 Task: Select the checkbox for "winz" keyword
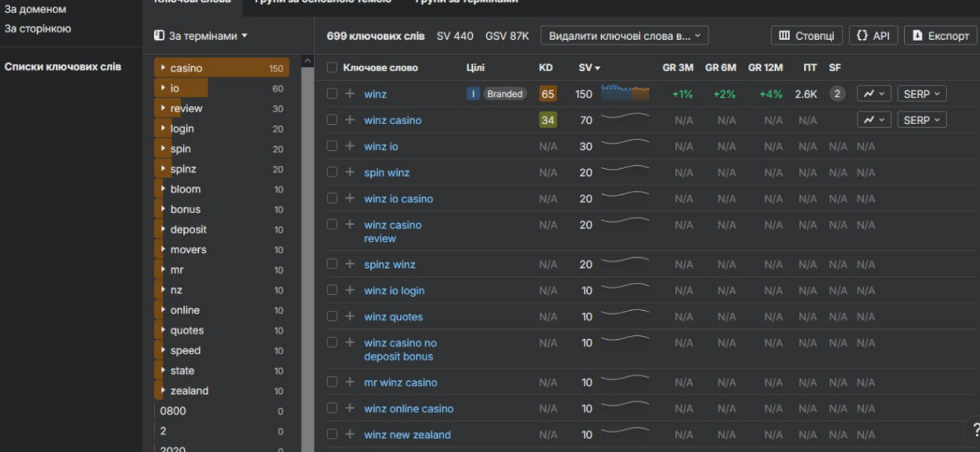(x=332, y=94)
